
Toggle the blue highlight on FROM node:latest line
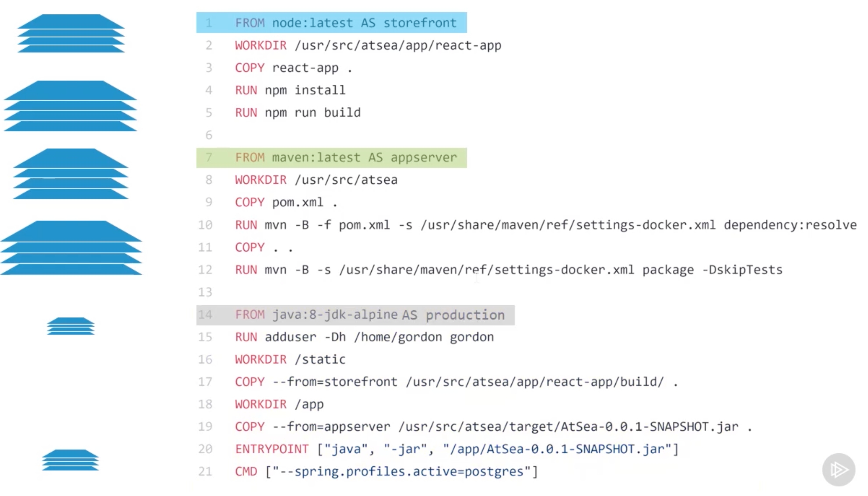point(331,23)
